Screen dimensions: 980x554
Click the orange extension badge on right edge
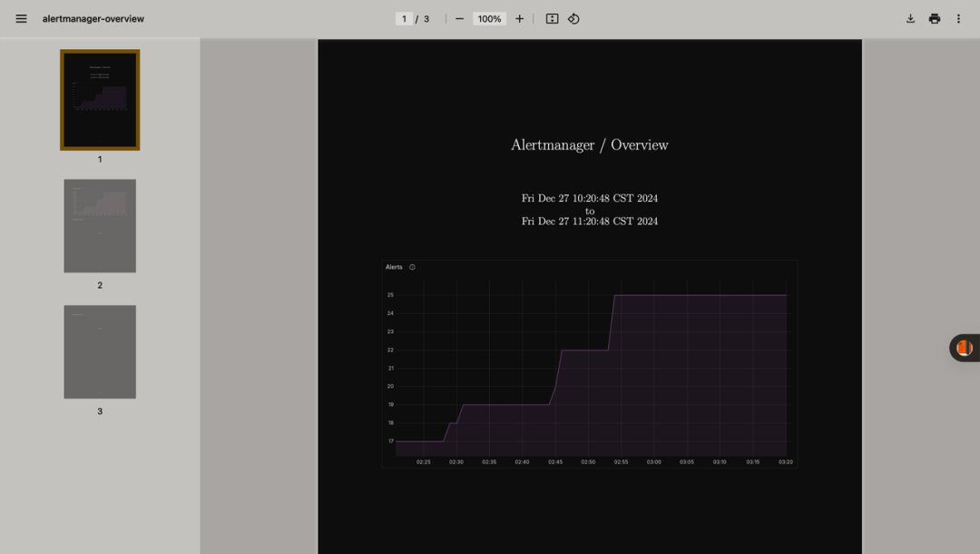coord(964,348)
